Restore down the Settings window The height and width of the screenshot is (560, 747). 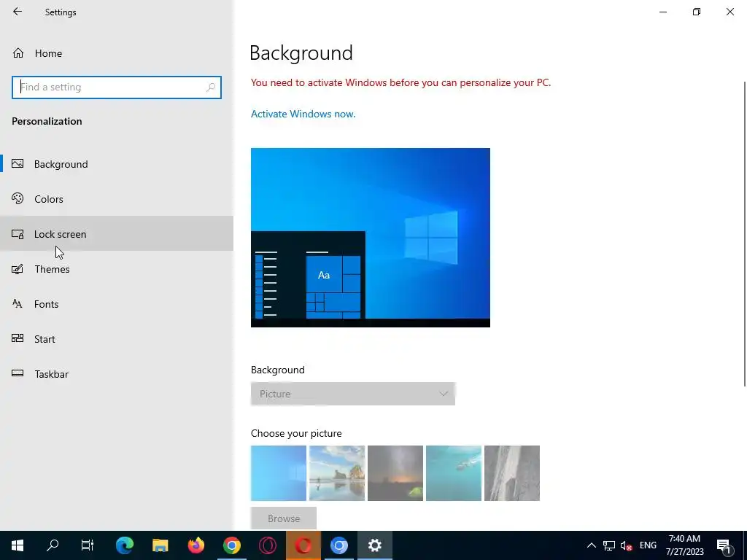[697, 12]
